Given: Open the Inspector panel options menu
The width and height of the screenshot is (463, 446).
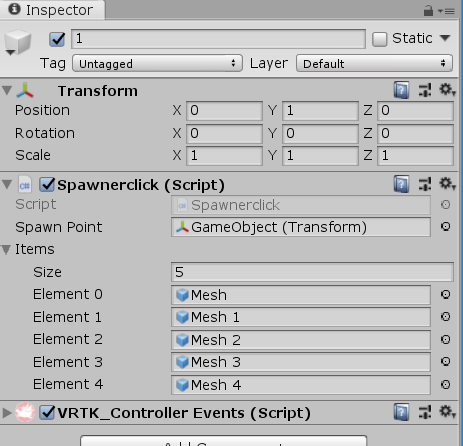Looking at the screenshot, I should coord(447,11).
